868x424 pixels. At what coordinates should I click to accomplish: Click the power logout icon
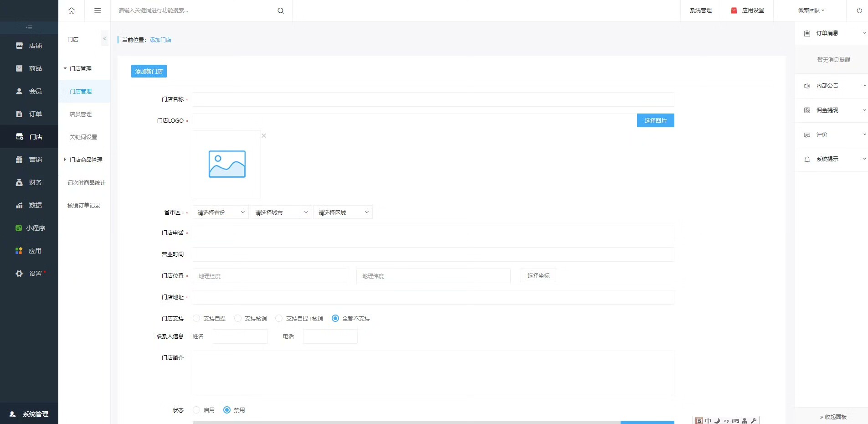tap(859, 10)
